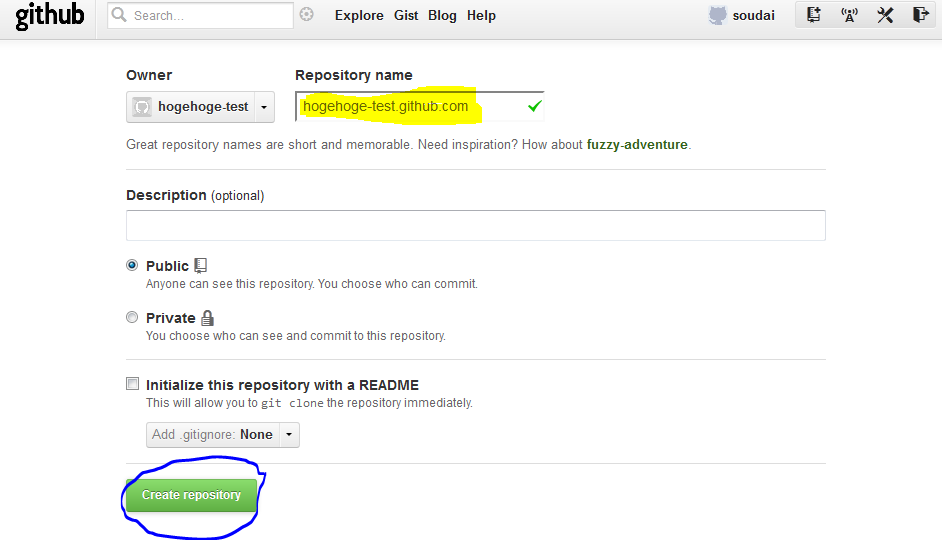Image resolution: width=942 pixels, height=540 pixels.
Task: Click the Description (optional) label
Action: tap(195, 195)
